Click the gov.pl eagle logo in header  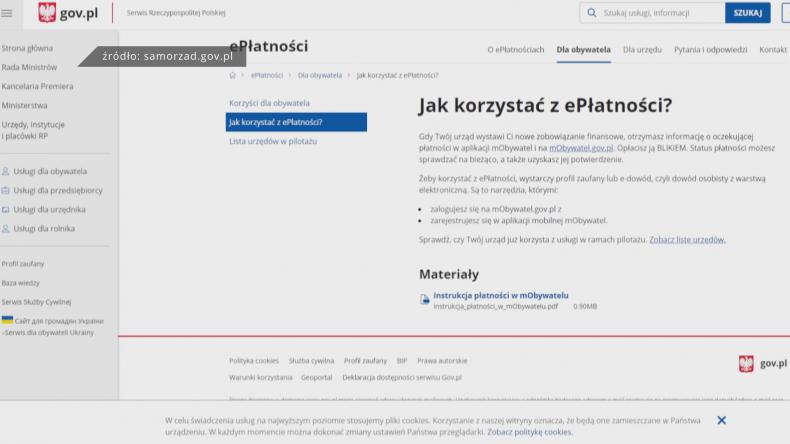pos(47,13)
